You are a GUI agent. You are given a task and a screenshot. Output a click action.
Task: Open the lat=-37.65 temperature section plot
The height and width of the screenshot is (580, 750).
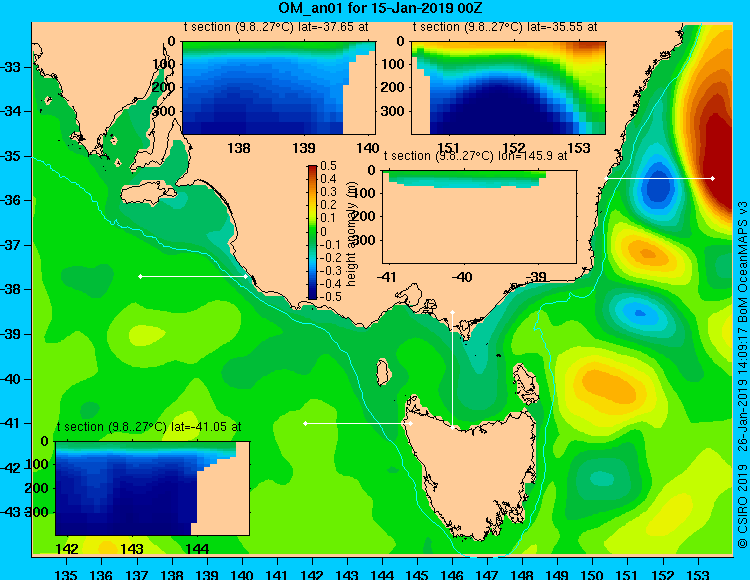tap(279, 88)
